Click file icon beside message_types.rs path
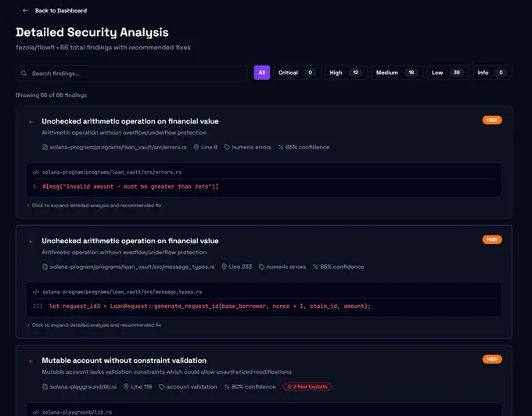The image size is (532, 416). (45, 267)
